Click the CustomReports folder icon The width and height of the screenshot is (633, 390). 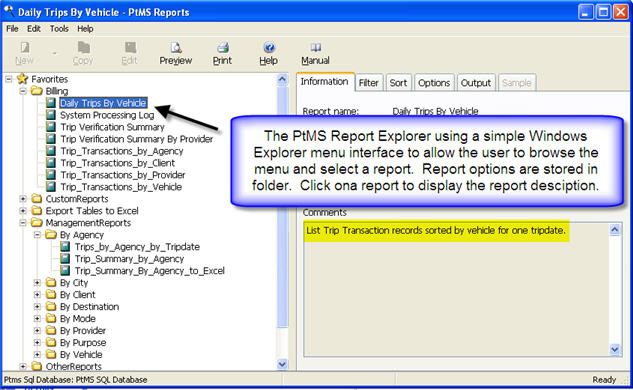tap(37, 199)
